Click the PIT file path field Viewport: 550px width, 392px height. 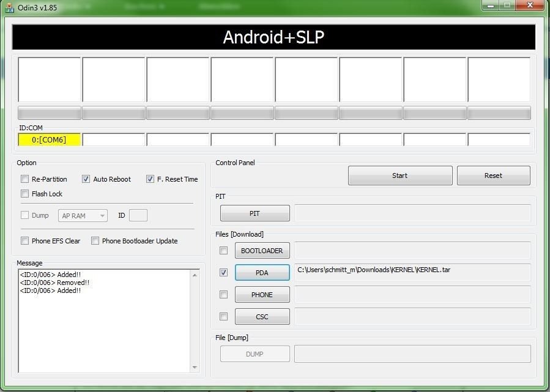(x=412, y=213)
